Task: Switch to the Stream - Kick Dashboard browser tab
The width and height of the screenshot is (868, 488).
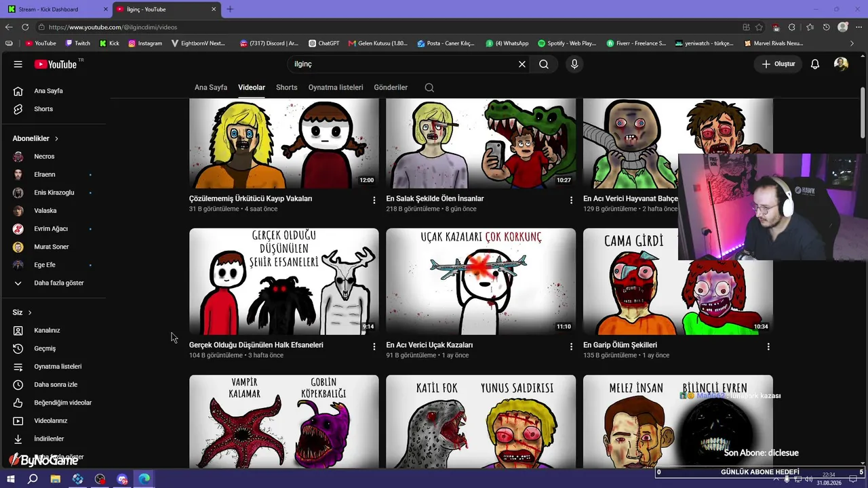Action: 56,9
